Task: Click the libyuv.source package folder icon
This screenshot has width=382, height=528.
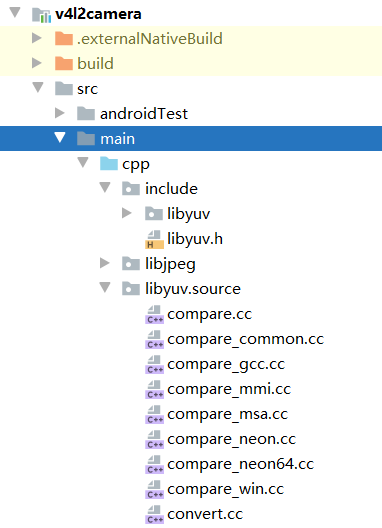Action: [131, 289]
